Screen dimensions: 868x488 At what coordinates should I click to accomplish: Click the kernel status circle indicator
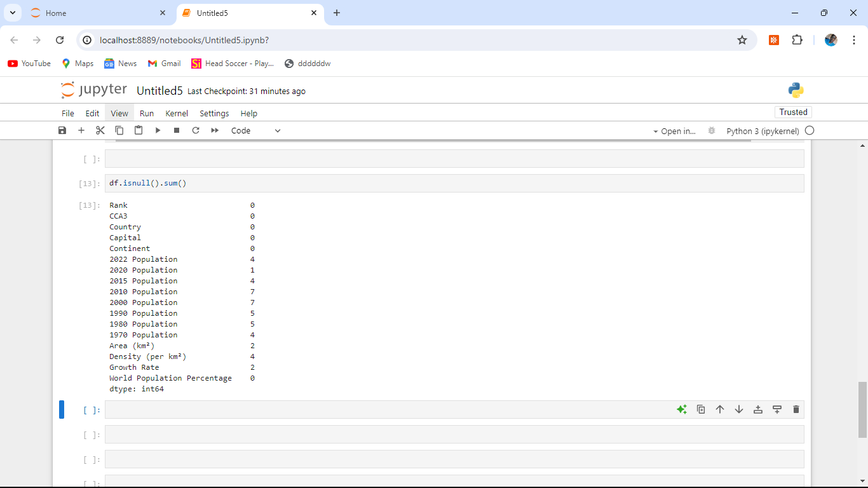(x=810, y=130)
